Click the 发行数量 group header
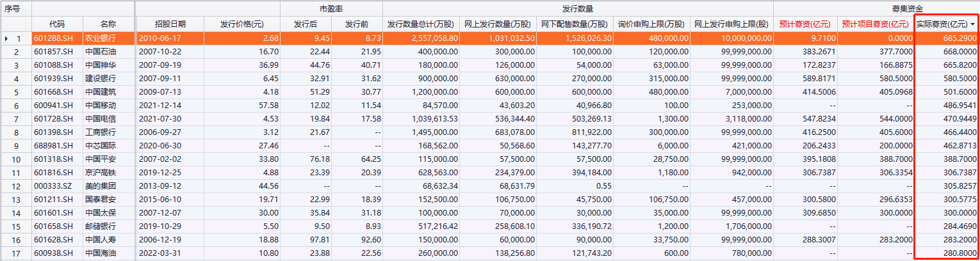The width and height of the screenshot is (980, 261). 577,9
